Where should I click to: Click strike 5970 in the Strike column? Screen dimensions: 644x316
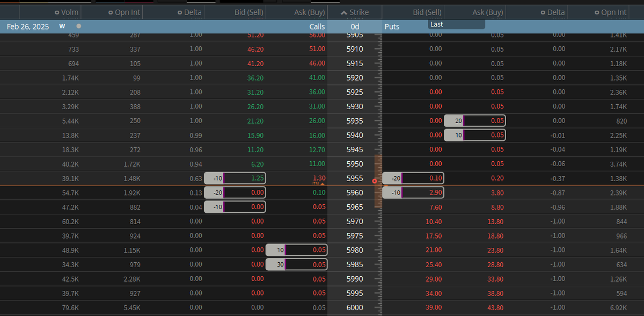tap(355, 221)
